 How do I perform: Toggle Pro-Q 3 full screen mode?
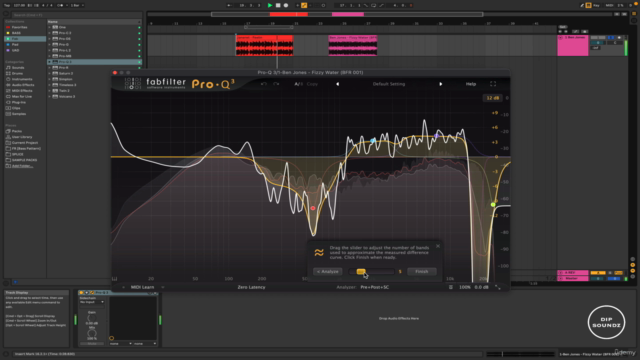click(x=493, y=84)
